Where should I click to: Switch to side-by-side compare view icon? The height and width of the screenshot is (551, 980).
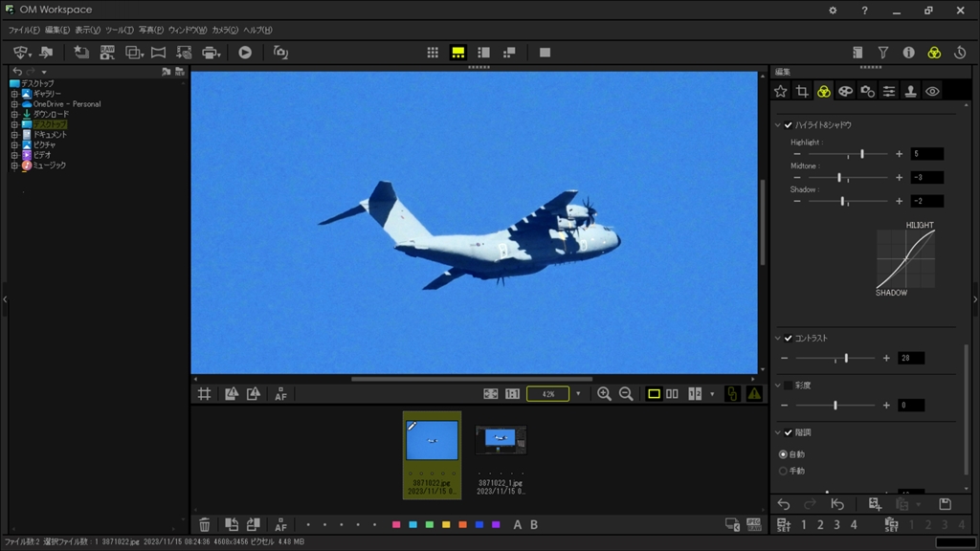[x=672, y=393]
